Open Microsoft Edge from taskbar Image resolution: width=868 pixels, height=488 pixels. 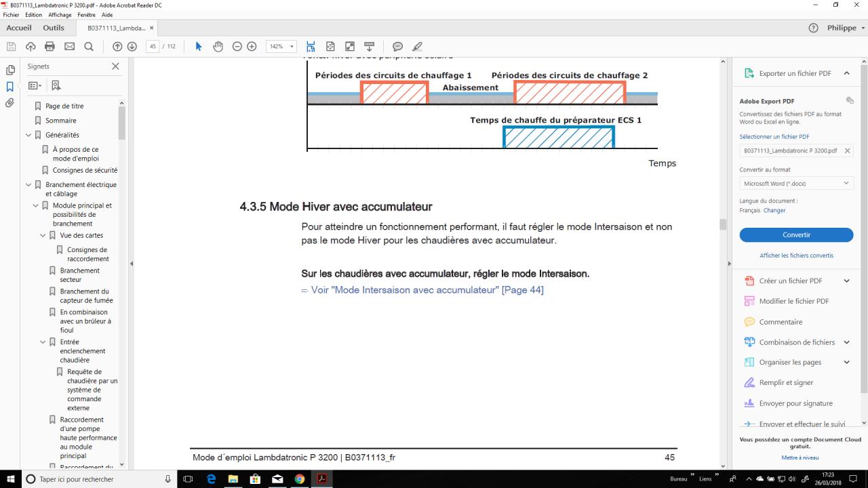[212, 479]
